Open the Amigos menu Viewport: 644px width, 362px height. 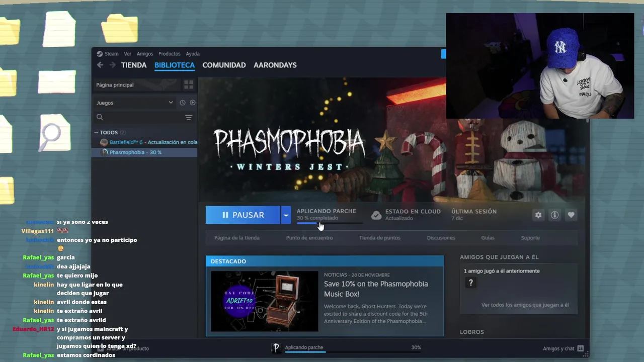(x=145, y=54)
